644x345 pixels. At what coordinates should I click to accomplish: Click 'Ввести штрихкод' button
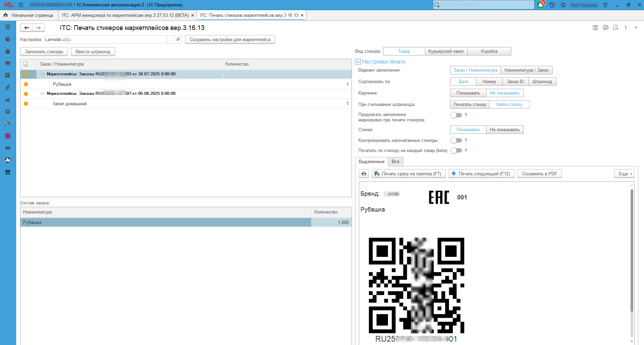pos(93,51)
